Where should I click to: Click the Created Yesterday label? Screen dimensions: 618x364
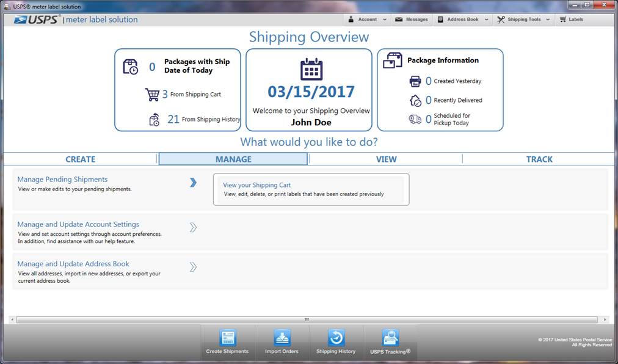(457, 81)
